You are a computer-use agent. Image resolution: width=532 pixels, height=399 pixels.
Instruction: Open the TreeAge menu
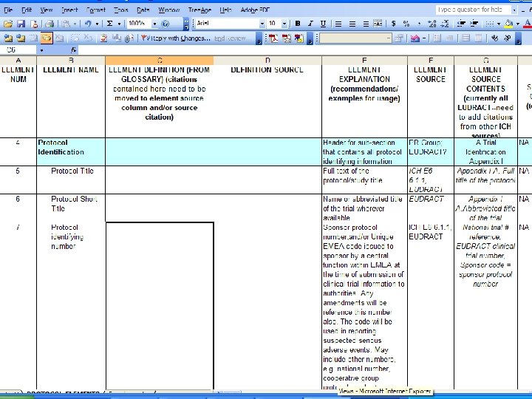point(199,10)
